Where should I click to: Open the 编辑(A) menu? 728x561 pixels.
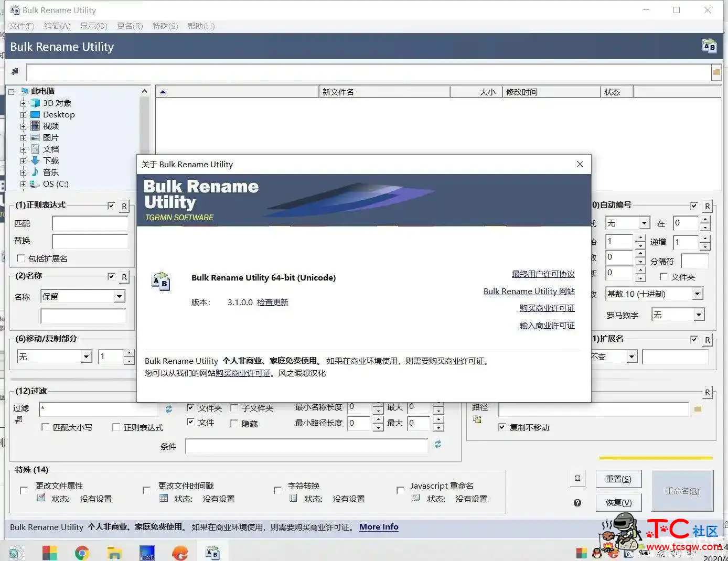57,26
